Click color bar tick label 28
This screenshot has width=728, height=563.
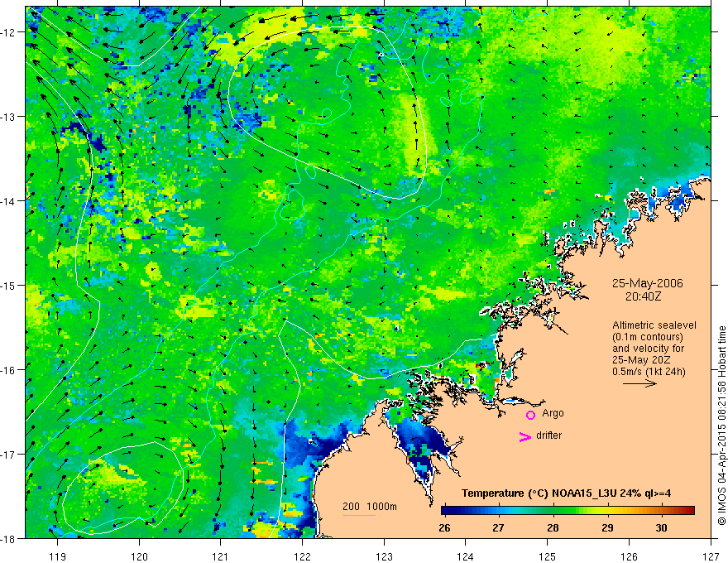553,527
